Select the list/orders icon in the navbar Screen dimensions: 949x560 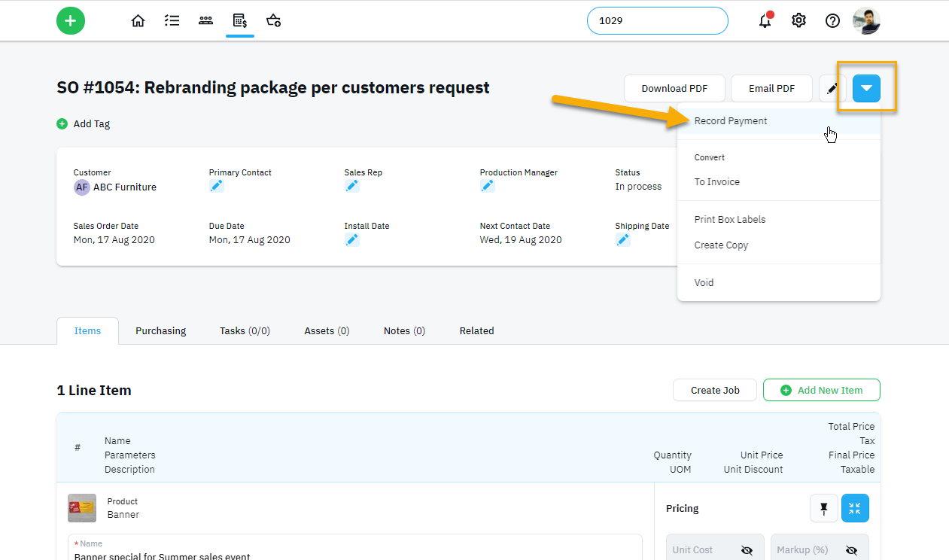tap(172, 20)
